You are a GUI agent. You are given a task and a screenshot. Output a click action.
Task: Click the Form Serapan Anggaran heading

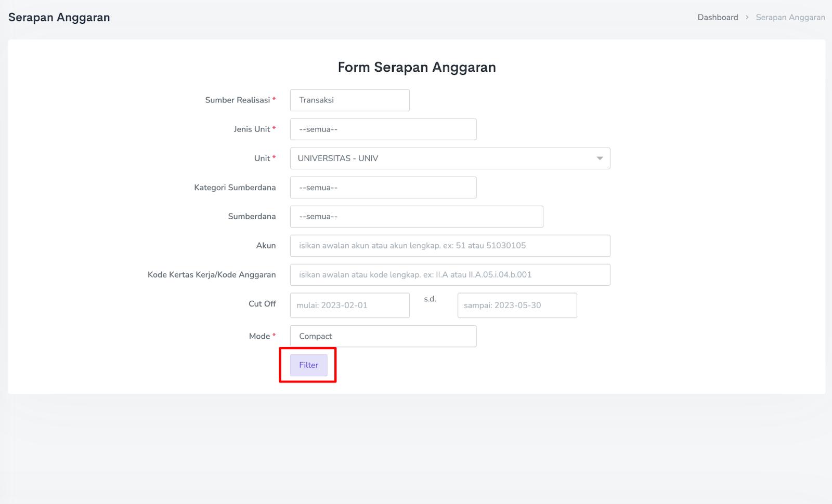[x=417, y=67]
